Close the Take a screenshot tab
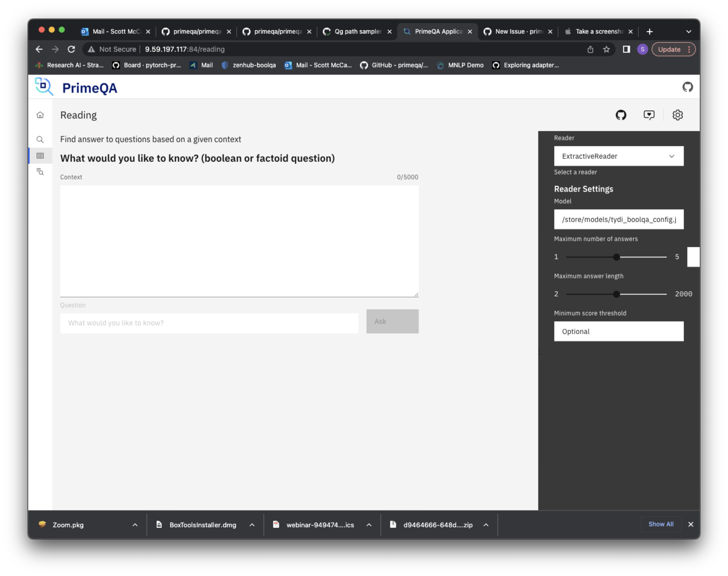 point(630,32)
